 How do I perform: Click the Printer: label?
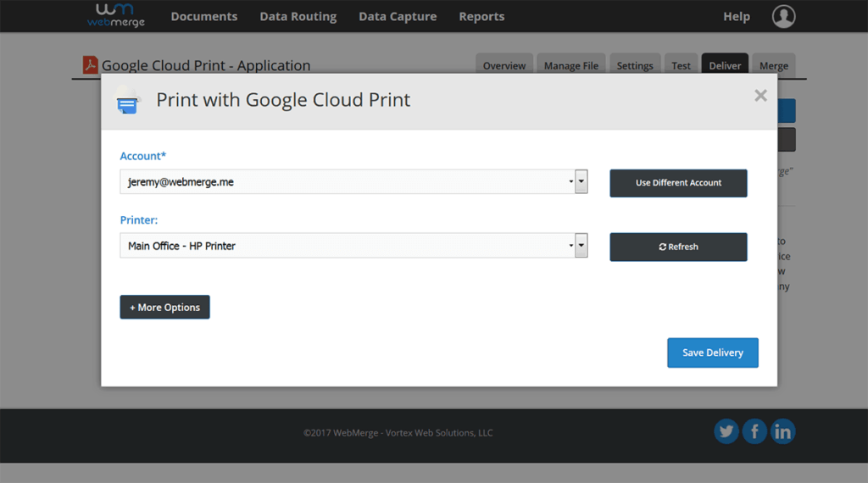[139, 219]
